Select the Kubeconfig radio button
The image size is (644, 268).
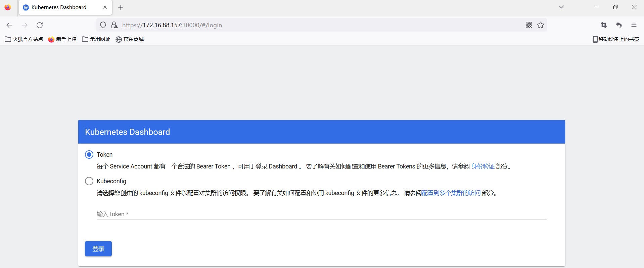pyautogui.click(x=89, y=181)
